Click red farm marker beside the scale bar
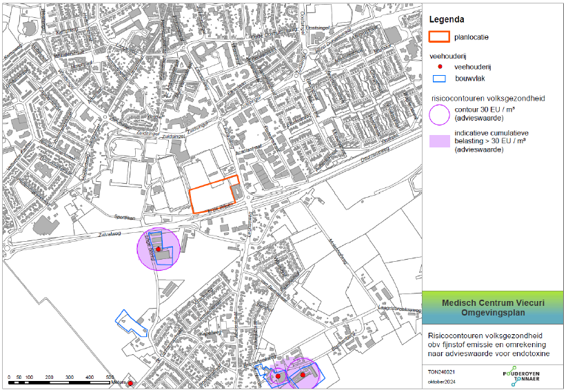The height and width of the screenshot is (392, 568). 130,383
